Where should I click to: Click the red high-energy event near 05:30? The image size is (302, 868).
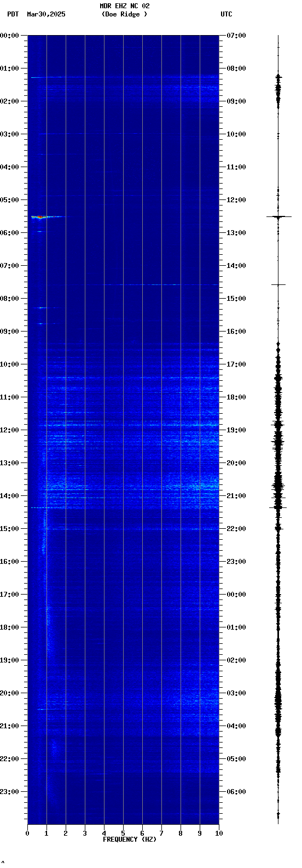pyautogui.click(x=39, y=217)
